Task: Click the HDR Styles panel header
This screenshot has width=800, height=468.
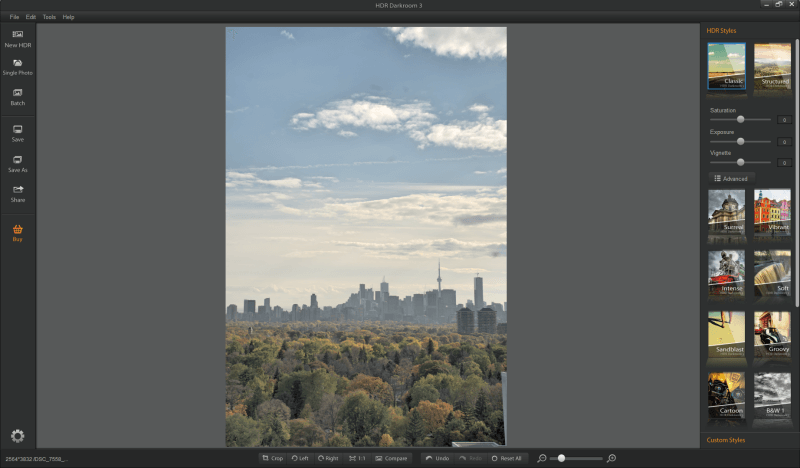Action: pos(721,31)
